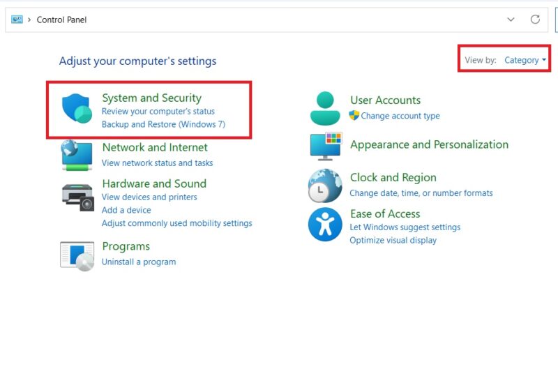
Task: Click the Ease of Access icon
Action: 325,225
